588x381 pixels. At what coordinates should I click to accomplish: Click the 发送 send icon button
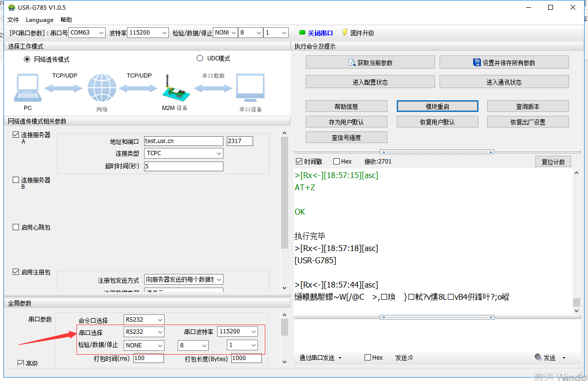[x=538, y=357]
